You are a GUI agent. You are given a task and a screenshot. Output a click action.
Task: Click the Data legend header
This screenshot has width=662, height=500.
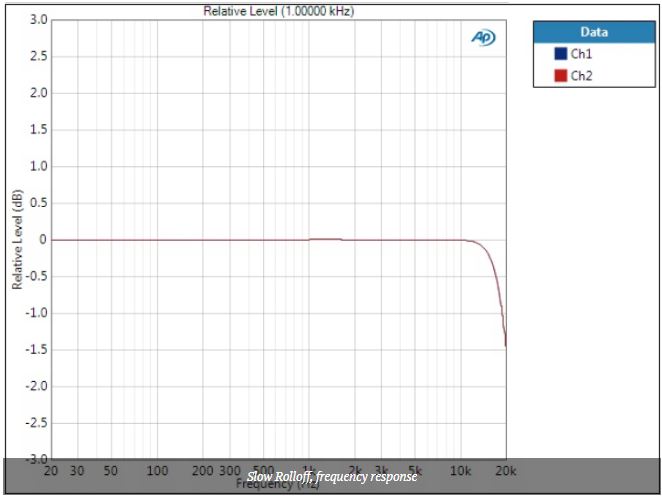tap(593, 32)
